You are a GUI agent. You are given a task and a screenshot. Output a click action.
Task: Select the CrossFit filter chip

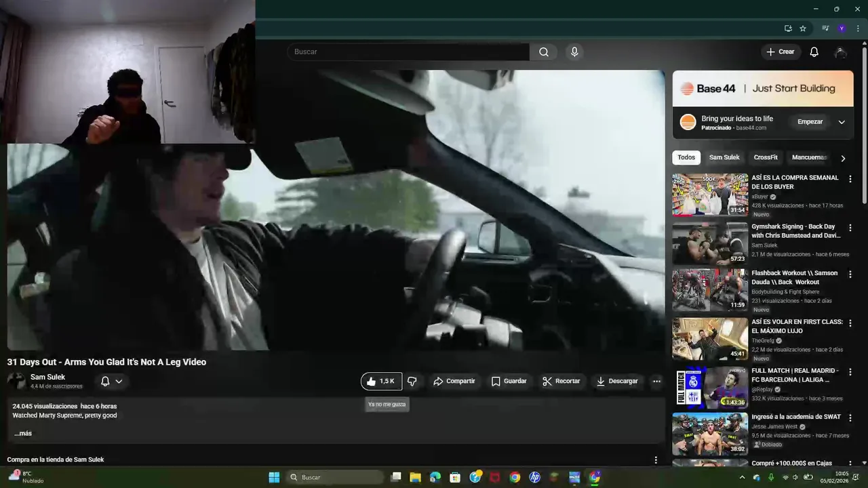pyautogui.click(x=766, y=157)
